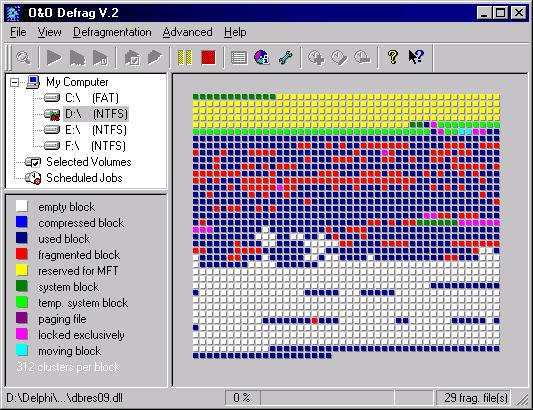
Task: Click the add scheduled job clock icon
Action: pyautogui.click(x=316, y=57)
